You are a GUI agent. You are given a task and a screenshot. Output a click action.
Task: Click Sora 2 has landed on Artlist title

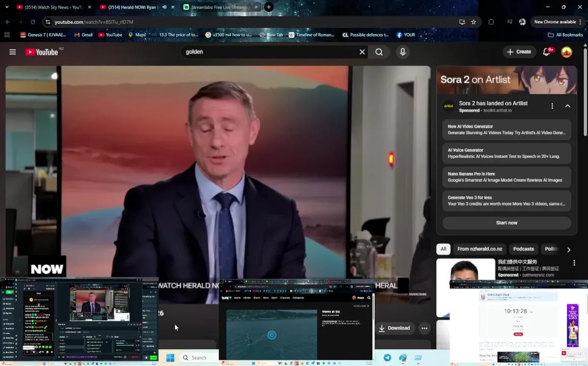click(493, 103)
